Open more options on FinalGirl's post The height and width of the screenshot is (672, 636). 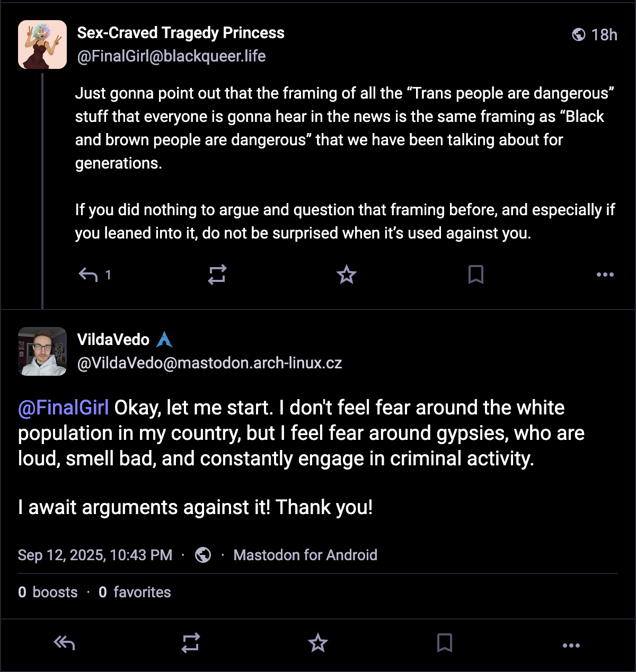605,275
